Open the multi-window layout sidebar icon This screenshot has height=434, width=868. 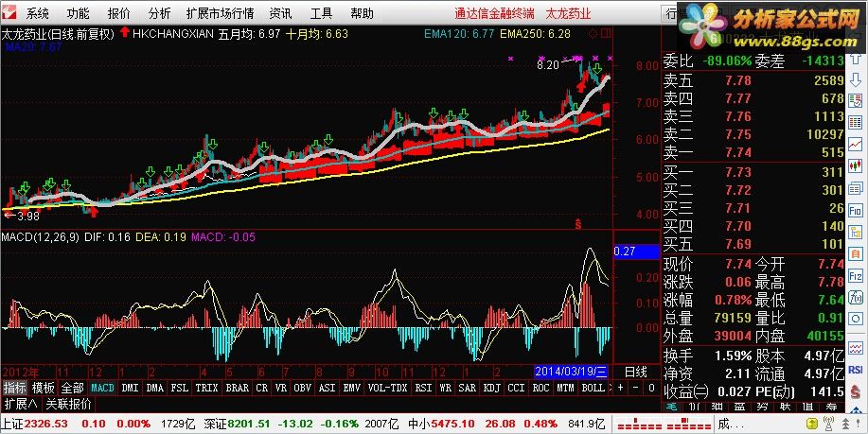[x=856, y=188]
